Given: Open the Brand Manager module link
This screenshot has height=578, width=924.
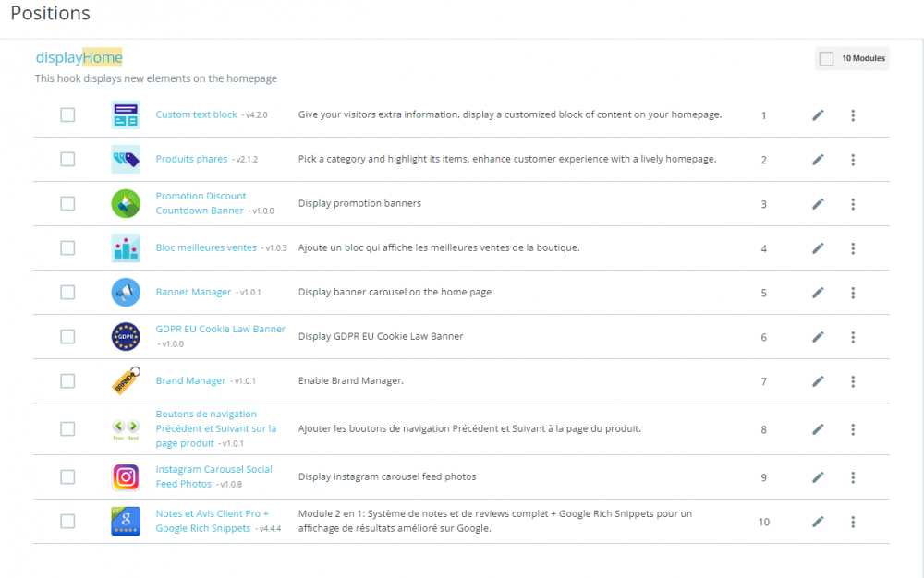Looking at the screenshot, I should pos(190,380).
